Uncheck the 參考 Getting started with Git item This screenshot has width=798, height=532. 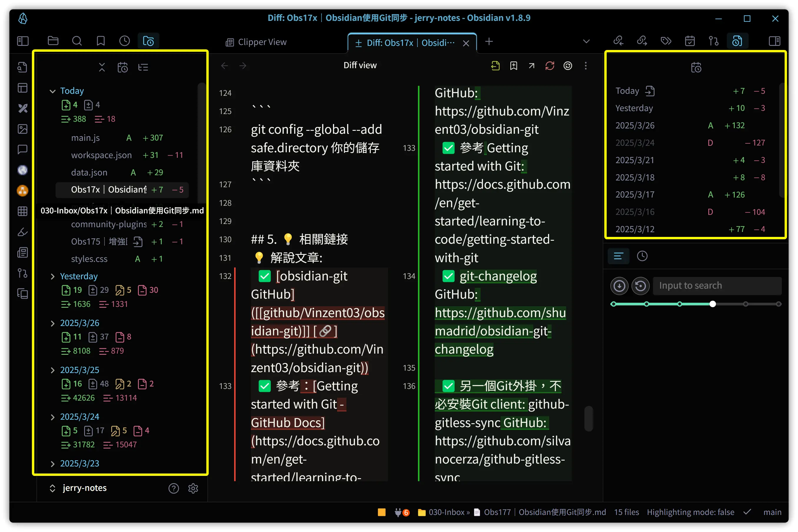click(448, 148)
